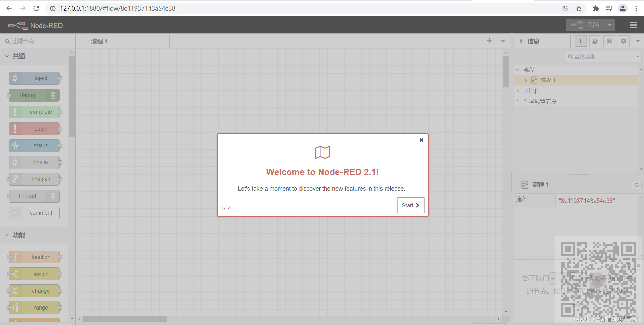Open browser extensions puzzle icon
644x325 pixels.
596,9
